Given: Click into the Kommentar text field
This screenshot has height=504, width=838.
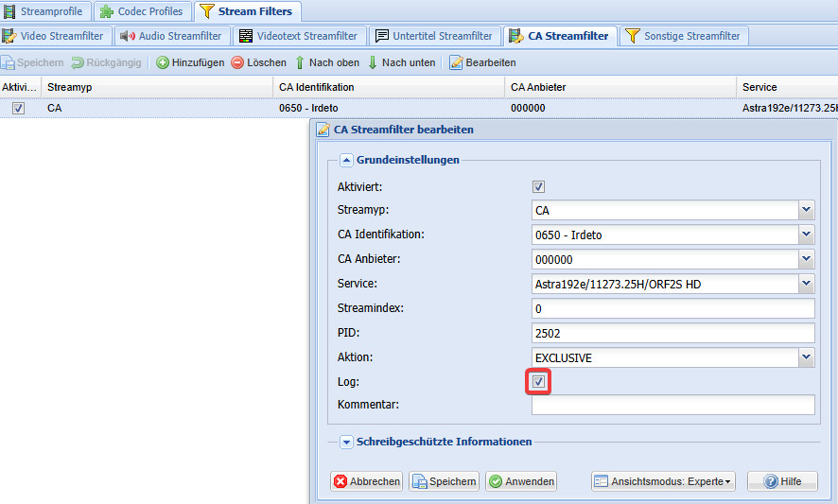Looking at the screenshot, I should pyautogui.click(x=672, y=405).
